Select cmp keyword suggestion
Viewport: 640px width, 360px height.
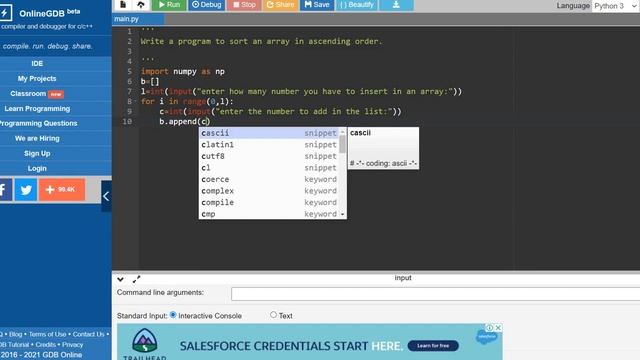click(x=269, y=214)
